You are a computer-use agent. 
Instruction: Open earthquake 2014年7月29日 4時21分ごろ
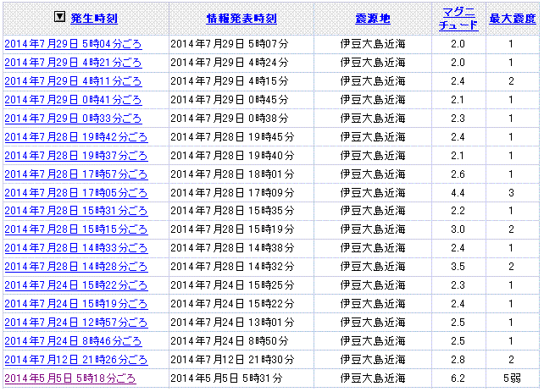73,63
